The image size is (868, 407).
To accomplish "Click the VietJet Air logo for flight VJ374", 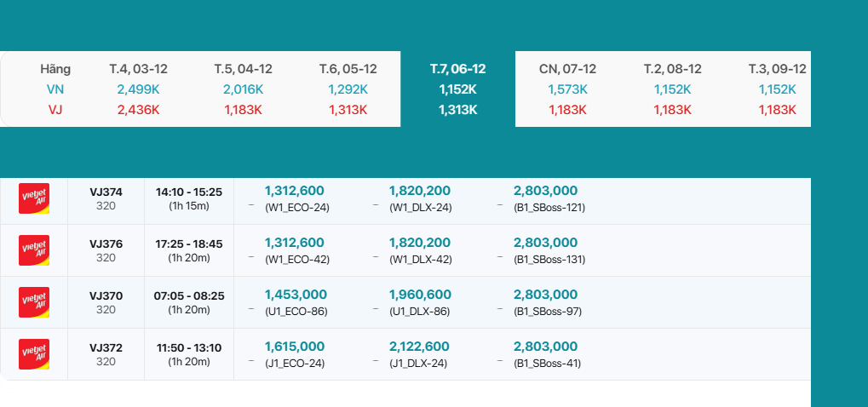I will click(x=34, y=198).
